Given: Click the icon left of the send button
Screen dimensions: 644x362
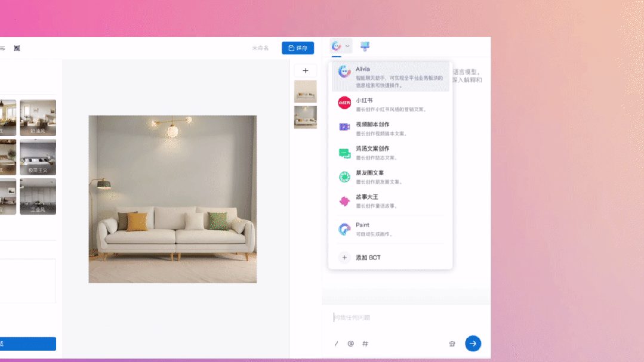Looking at the screenshot, I should click(x=452, y=344).
